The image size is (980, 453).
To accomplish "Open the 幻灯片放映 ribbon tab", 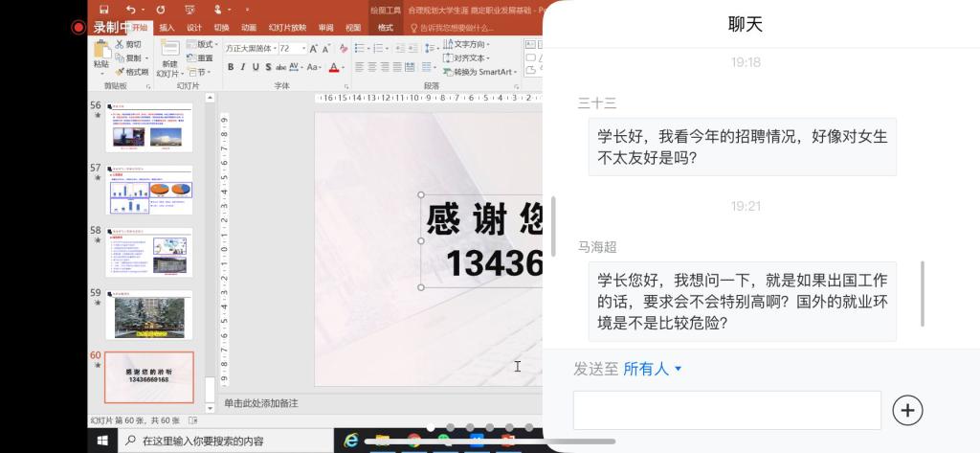I will pos(287,28).
